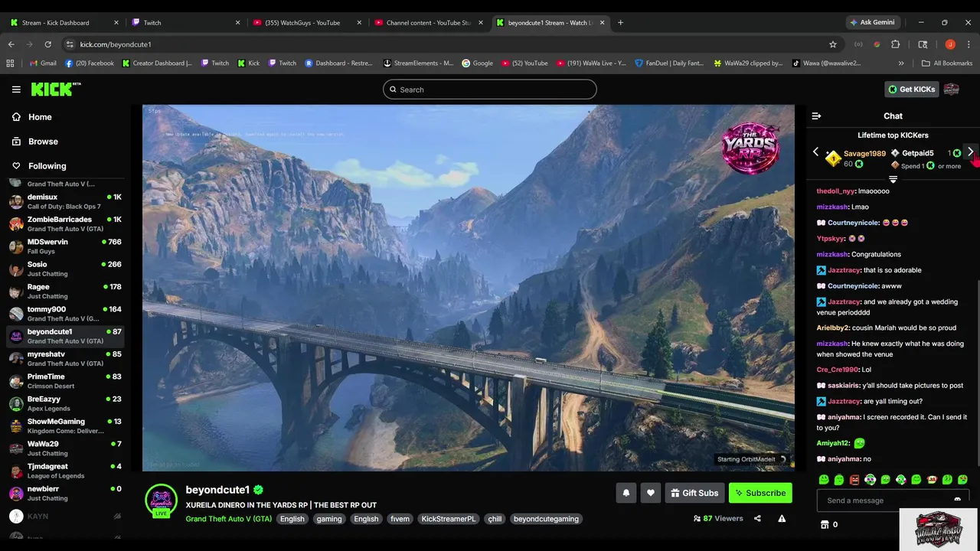The image size is (980, 551).
Task: Open the Gmail bookmark
Action: (x=43, y=64)
